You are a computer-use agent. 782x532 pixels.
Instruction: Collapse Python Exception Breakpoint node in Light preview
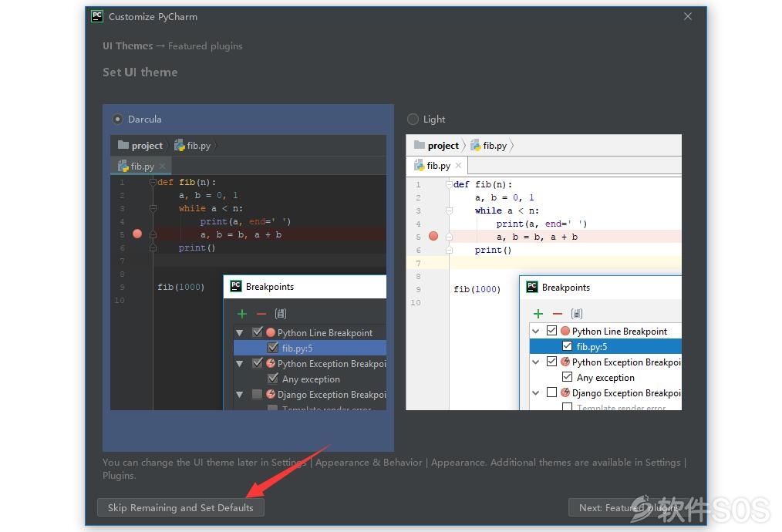536,362
